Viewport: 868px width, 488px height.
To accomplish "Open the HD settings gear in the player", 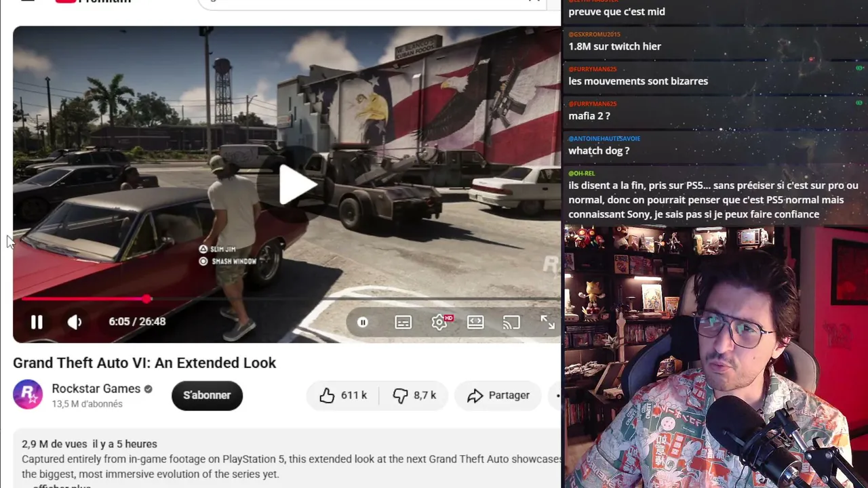I will 441,322.
